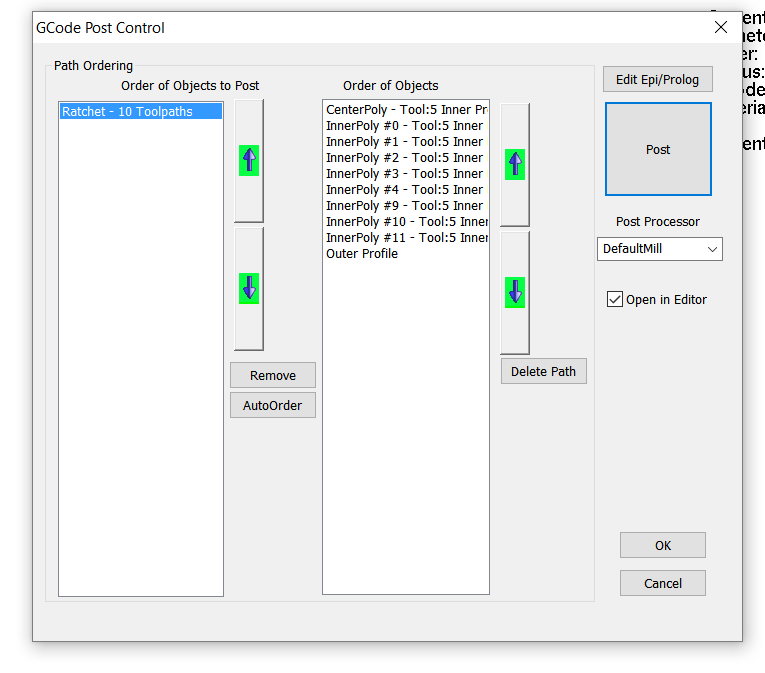
Task: Close the GCode Post Control dialog
Action: pyautogui.click(x=720, y=28)
